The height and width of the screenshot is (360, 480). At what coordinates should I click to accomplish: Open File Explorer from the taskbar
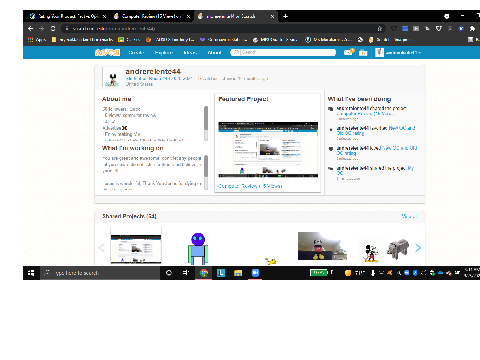[x=238, y=273]
